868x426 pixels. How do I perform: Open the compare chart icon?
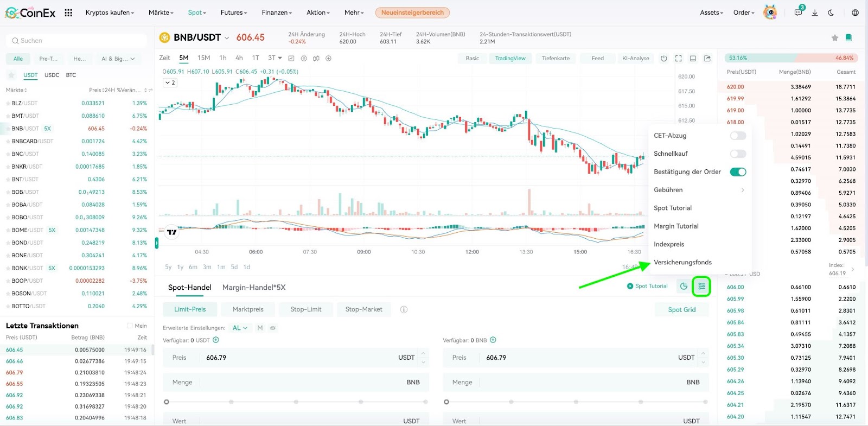click(316, 58)
